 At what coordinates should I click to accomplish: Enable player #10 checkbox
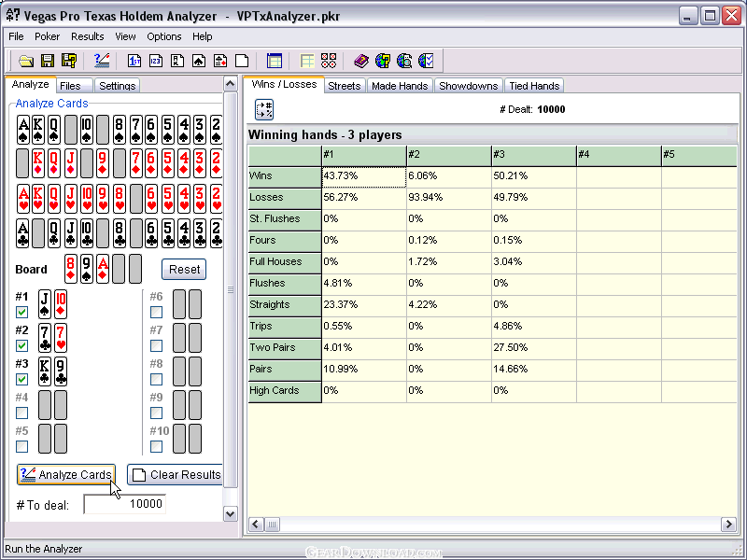click(x=156, y=447)
